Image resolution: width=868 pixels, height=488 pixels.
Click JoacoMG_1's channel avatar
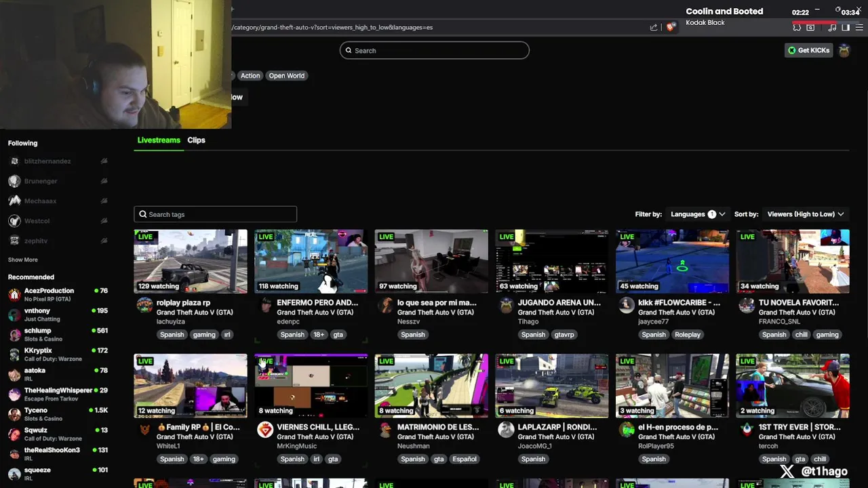[x=506, y=430]
